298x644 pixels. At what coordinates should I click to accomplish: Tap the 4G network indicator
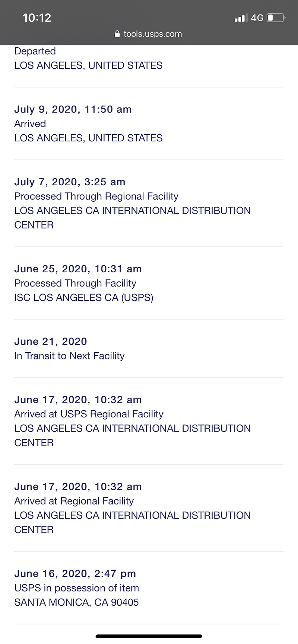[x=257, y=18]
